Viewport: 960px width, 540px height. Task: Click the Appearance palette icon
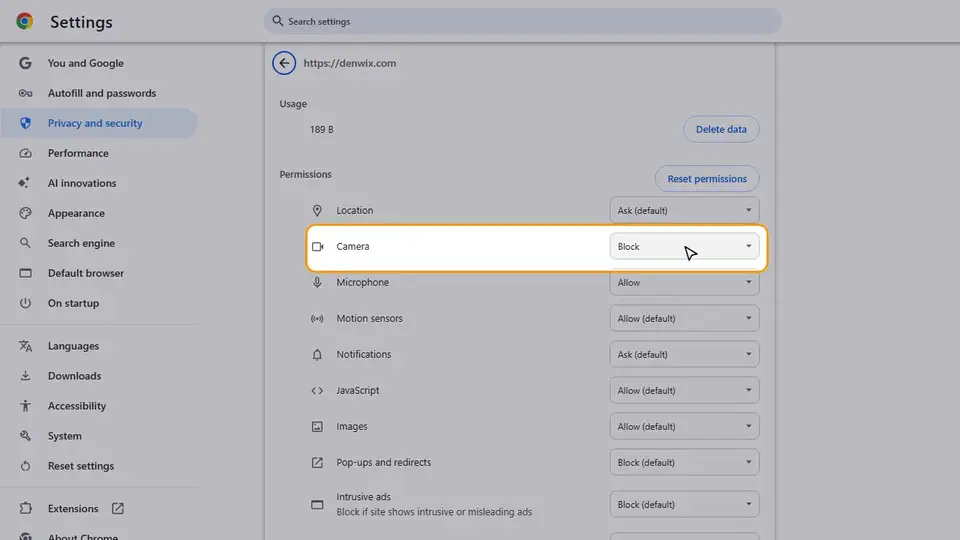25,213
